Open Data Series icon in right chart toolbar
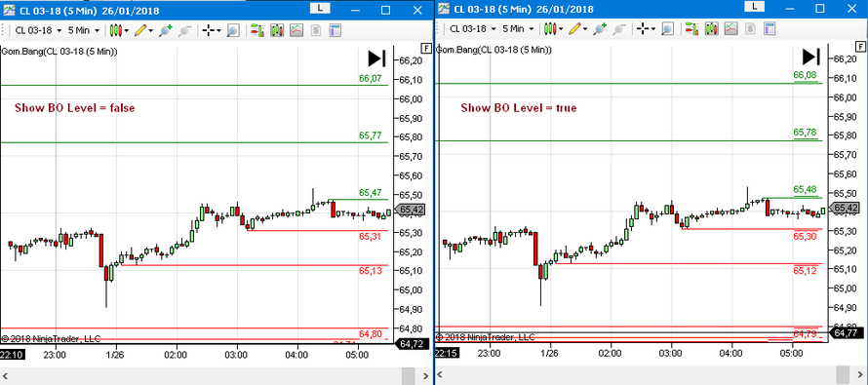 (711, 29)
